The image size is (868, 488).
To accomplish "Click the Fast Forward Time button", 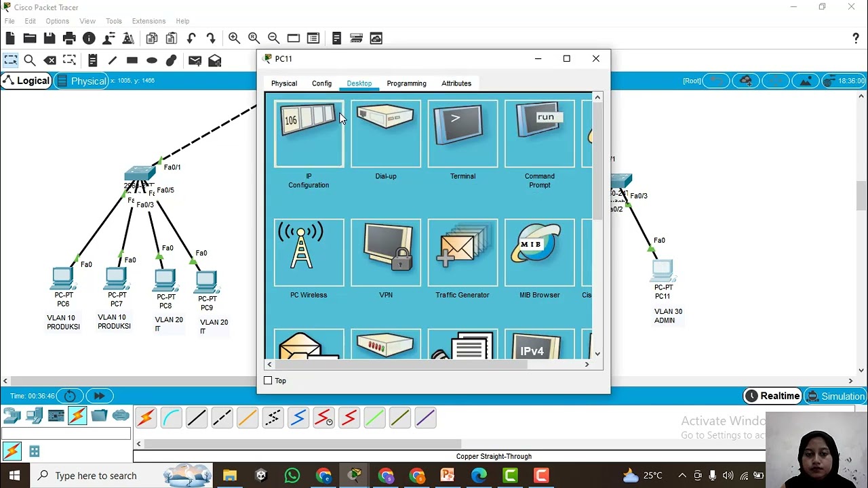I will [x=99, y=396].
